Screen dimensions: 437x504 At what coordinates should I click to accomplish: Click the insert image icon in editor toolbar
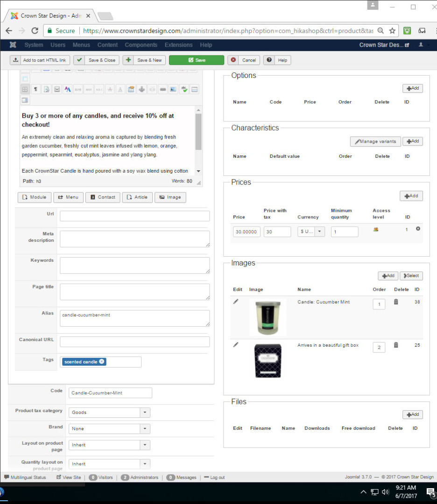tap(173, 89)
